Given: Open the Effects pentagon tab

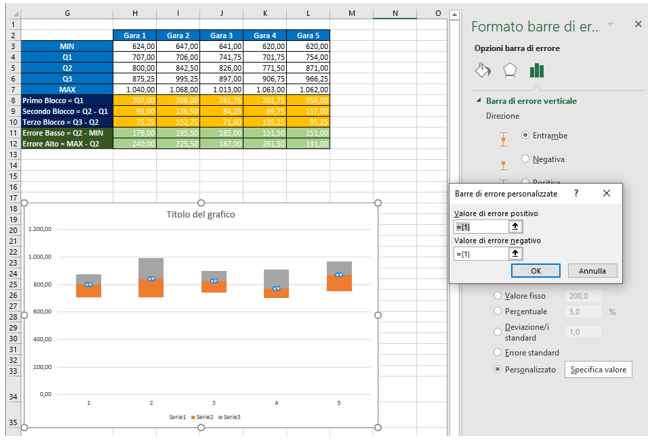Looking at the screenshot, I should tap(509, 71).
